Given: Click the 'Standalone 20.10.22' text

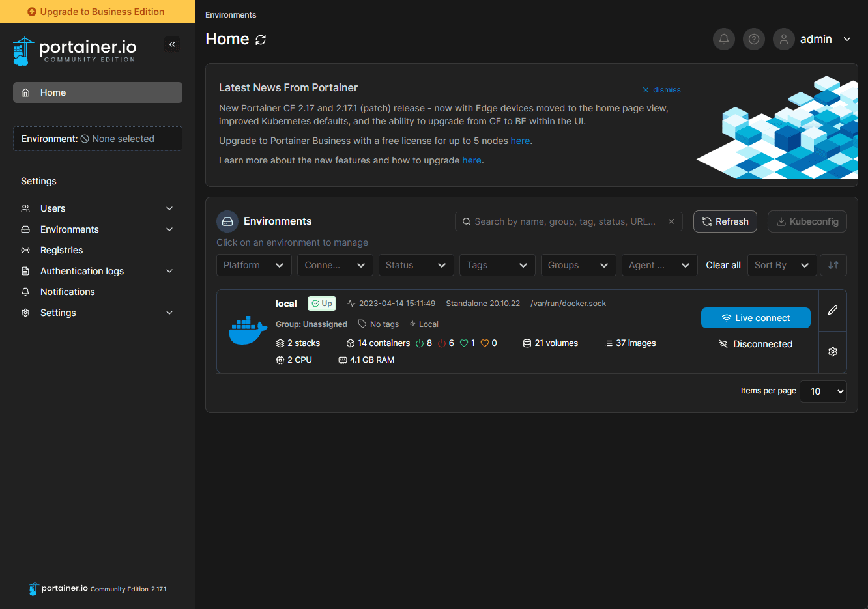Looking at the screenshot, I should pos(483,304).
